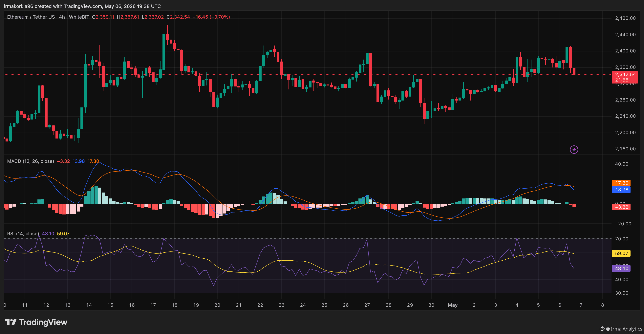This screenshot has width=644, height=334.
Task: Click the purple 48.10 RSI axis label
Action: coord(621,268)
